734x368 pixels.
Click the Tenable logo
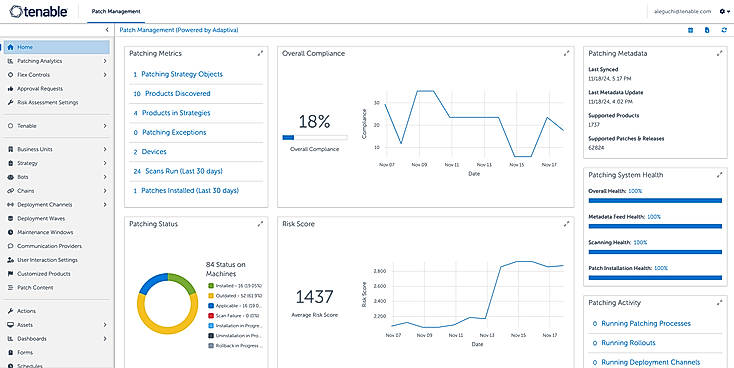coord(38,11)
